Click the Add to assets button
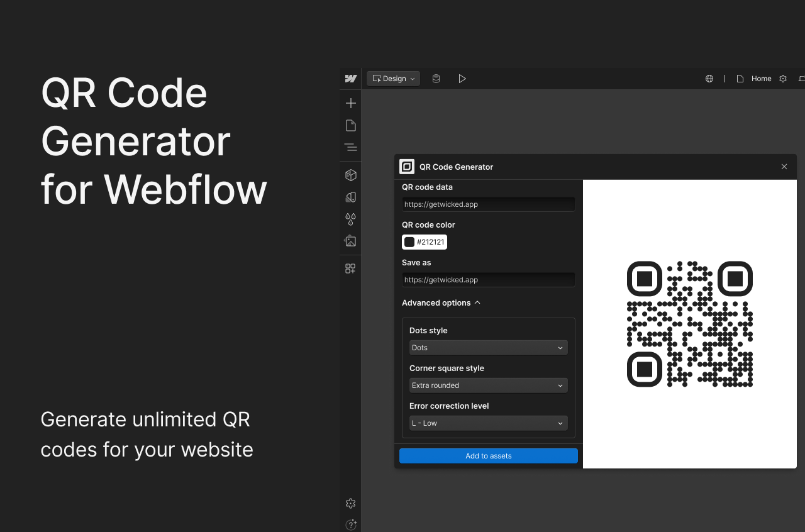Viewport: 805px width, 532px height. point(488,455)
